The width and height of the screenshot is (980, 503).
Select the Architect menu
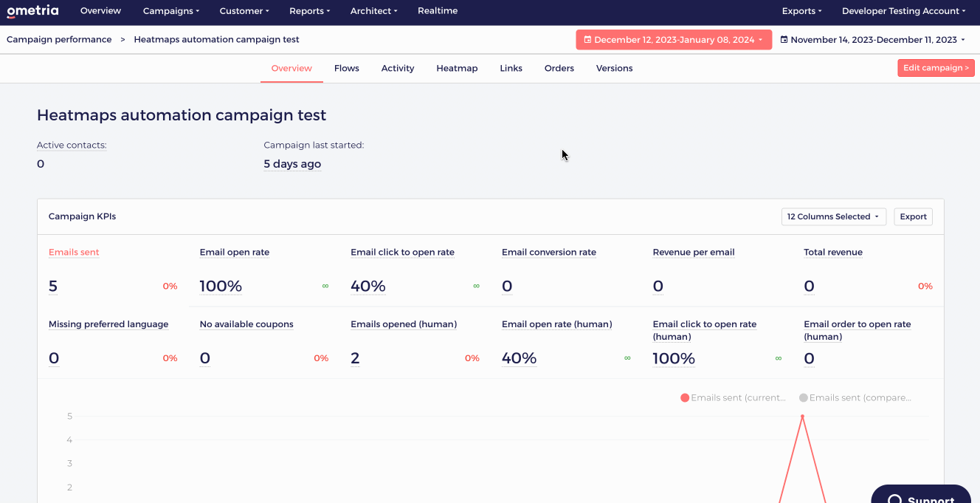pyautogui.click(x=373, y=11)
